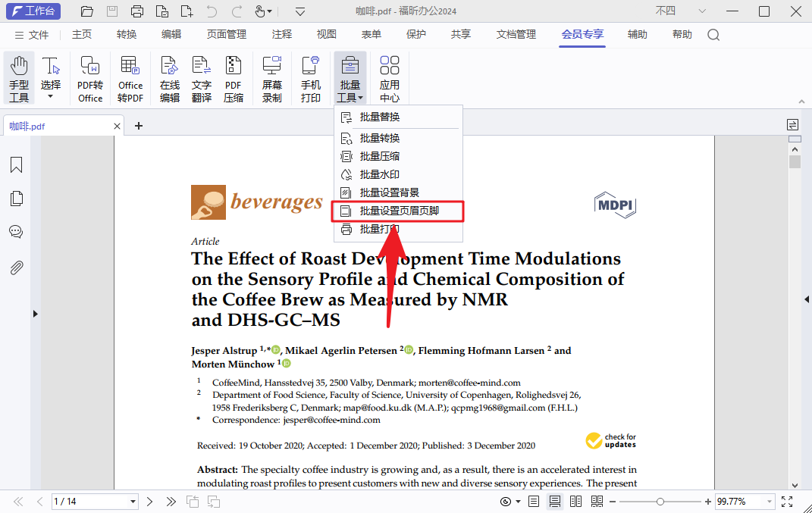812x513 pixels.
Task: Expand the page number combo box
Action: pyautogui.click(x=133, y=502)
